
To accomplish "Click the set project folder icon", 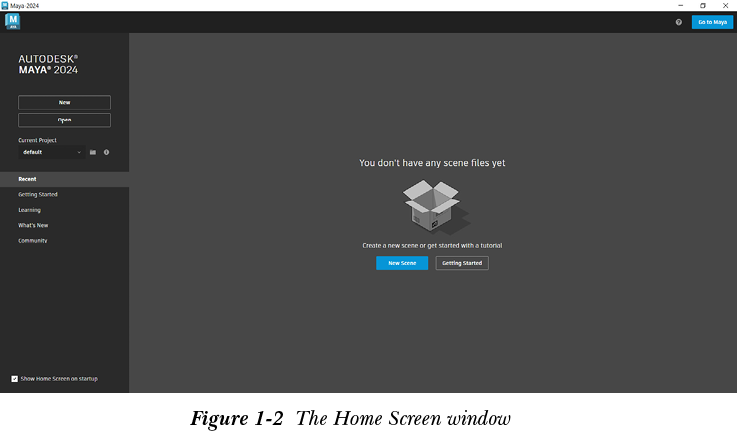I will click(x=93, y=153).
